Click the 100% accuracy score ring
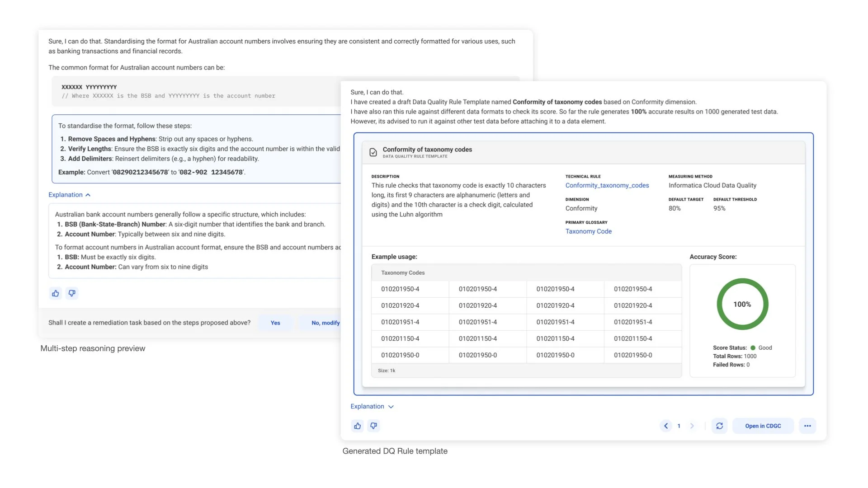868x488 pixels. pyautogui.click(x=742, y=304)
